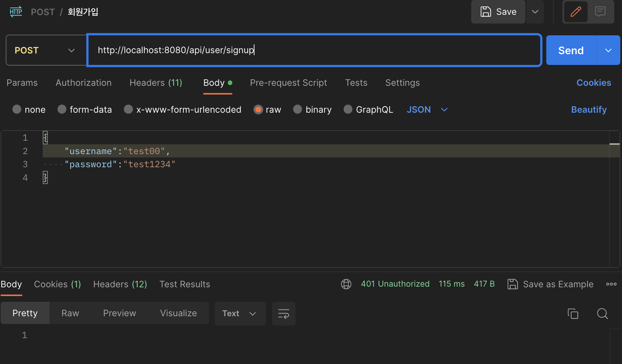622x364 pixels.
Task: Click the network globe icon in response
Action: pyautogui.click(x=346, y=284)
